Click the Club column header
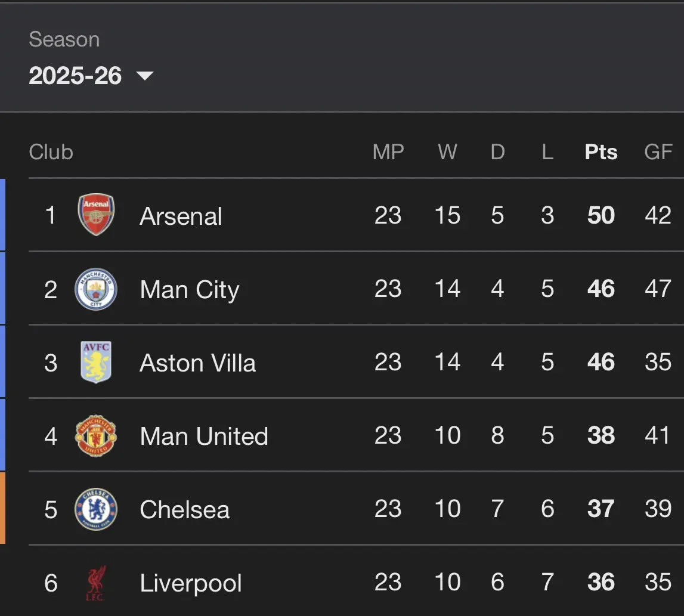 pos(51,152)
